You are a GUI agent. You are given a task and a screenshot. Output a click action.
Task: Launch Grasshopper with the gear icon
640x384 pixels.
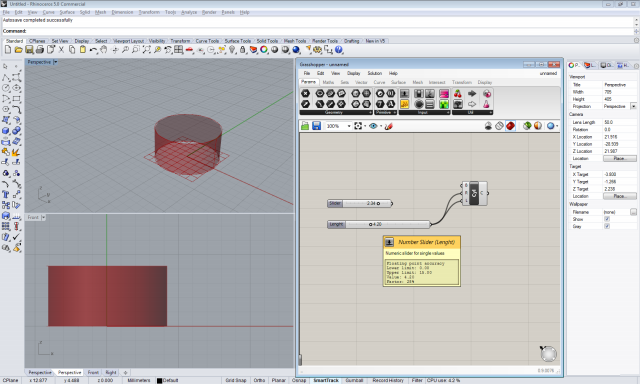pos(318,50)
